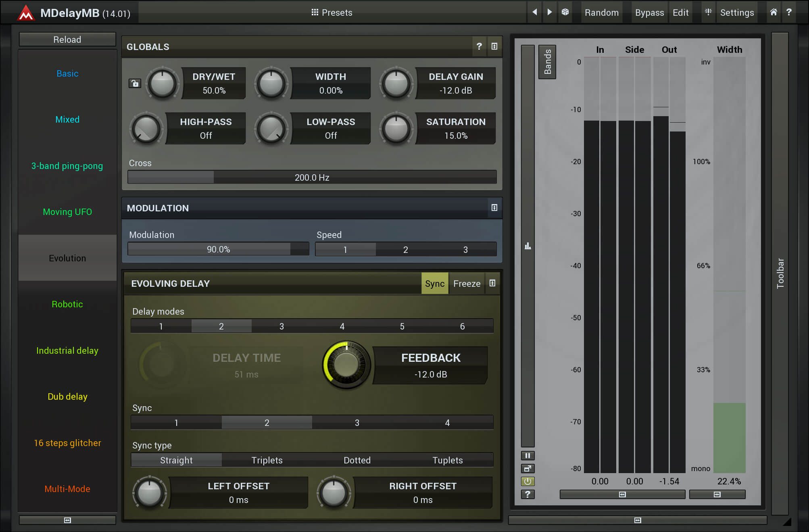Click the HIGH-PASS knob
809x532 pixels.
point(146,129)
